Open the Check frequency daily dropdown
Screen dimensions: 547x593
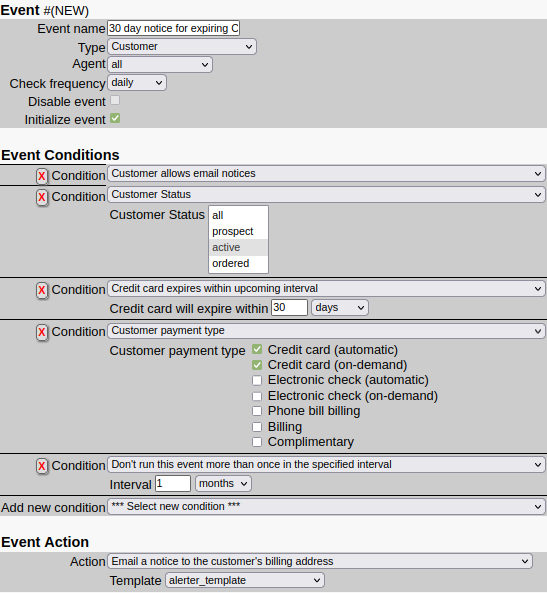[x=137, y=82]
